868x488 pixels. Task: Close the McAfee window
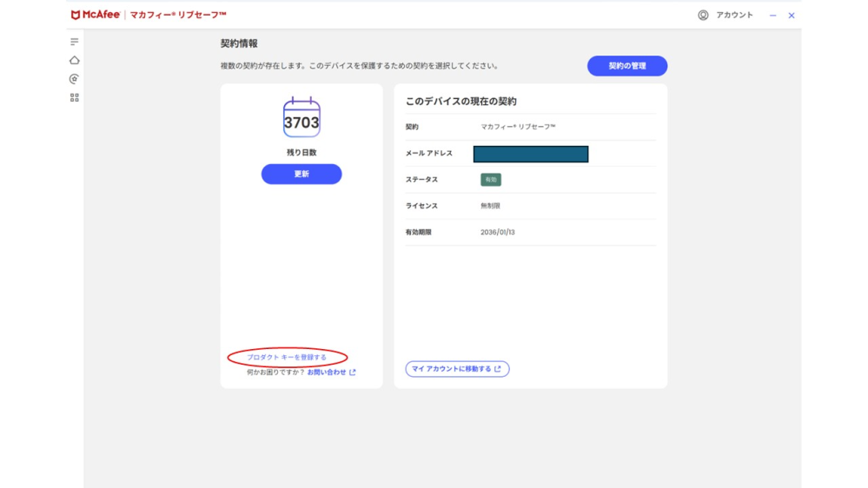pos(792,16)
